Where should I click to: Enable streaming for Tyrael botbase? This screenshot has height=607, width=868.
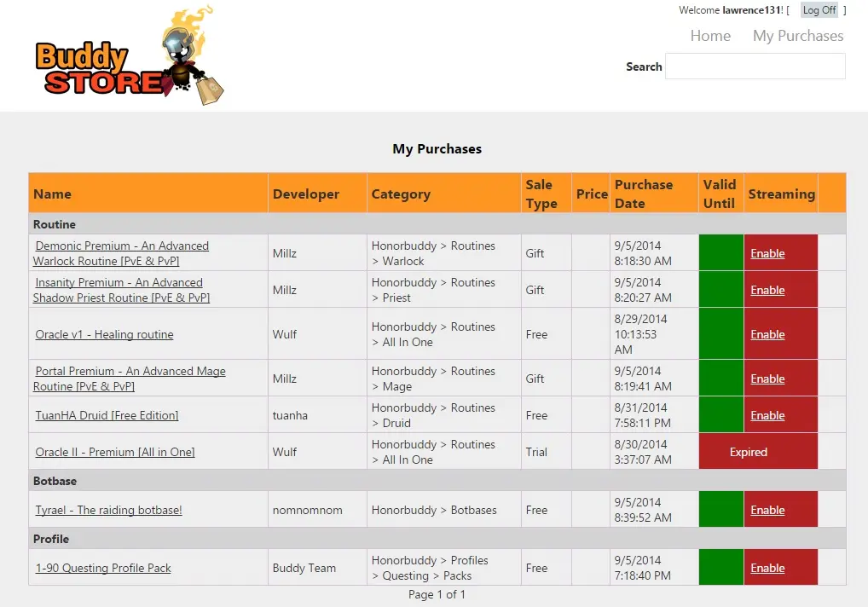pyautogui.click(x=767, y=510)
